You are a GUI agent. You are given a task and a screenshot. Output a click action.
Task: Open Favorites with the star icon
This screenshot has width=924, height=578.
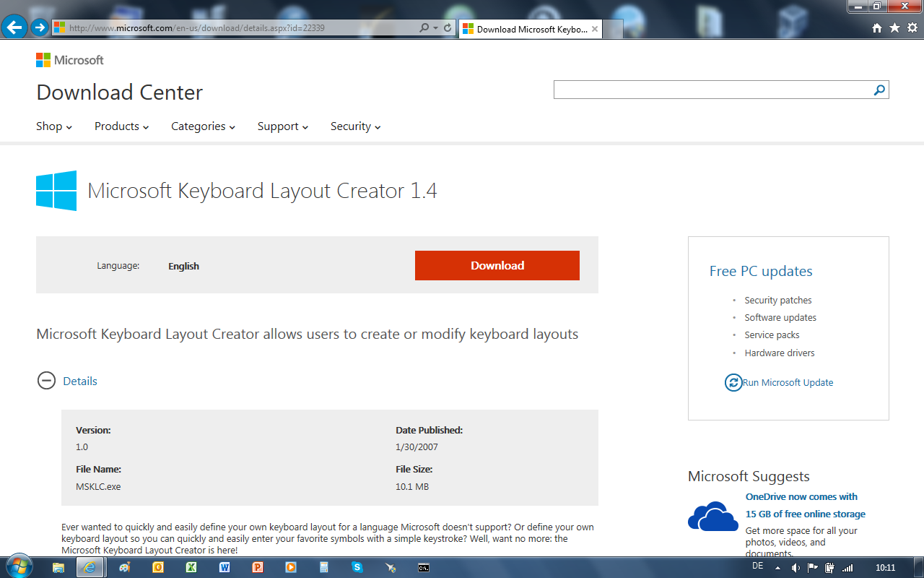pyautogui.click(x=894, y=27)
